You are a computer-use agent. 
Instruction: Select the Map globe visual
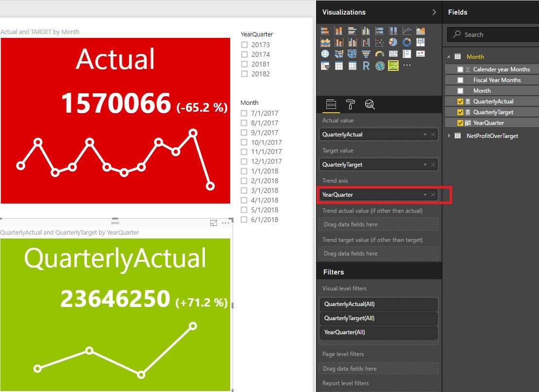pyautogui.click(x=325, y=53)
